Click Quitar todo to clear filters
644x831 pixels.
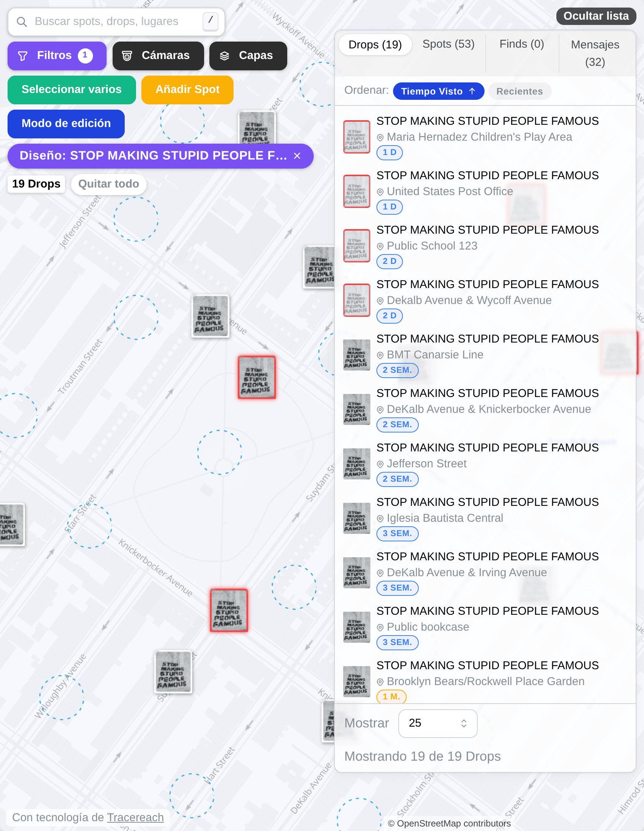(108, 184)
